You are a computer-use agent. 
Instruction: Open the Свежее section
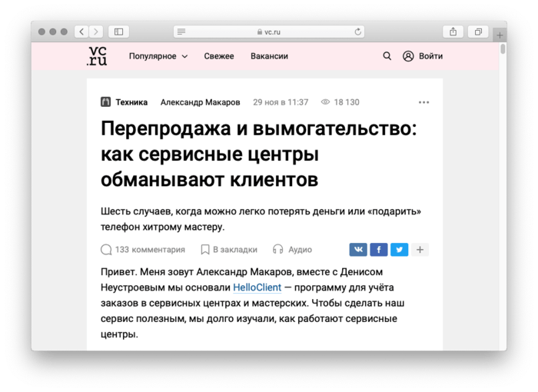click(219, 56)
